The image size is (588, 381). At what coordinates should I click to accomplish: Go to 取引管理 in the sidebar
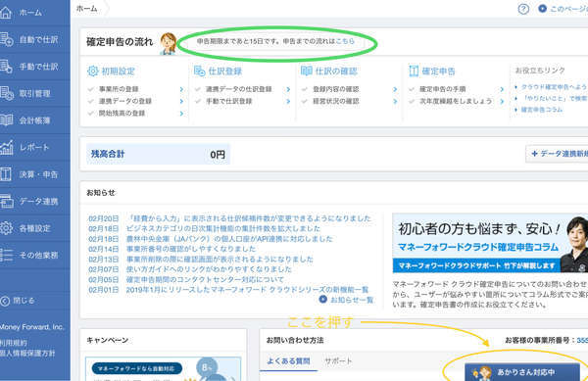pos(34,93)
